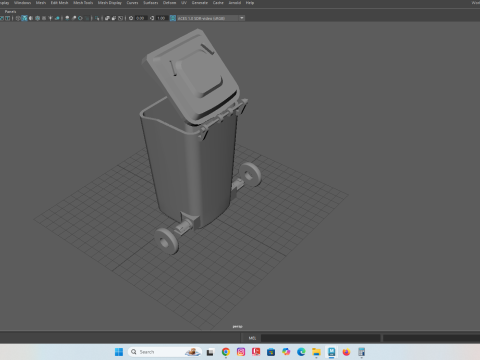This screenshot has width=480, height=360.
Task: Click the Gamma reset icon
Action: coord(152,18)
